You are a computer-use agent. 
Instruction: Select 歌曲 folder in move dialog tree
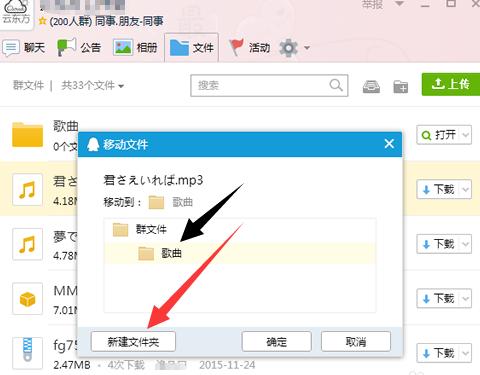pyautogui.click(x=240, y=254)
